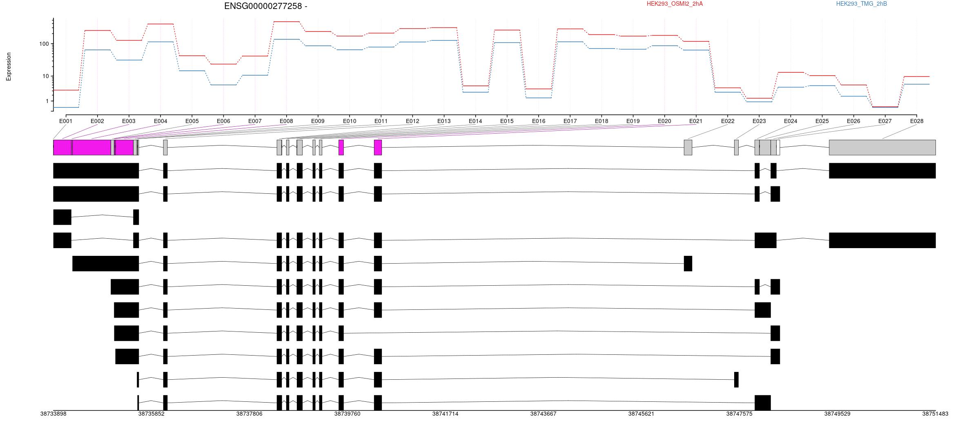This screenshot has width=980, height=421.
Task: Click exon label E027
Action: click(885, 121)
